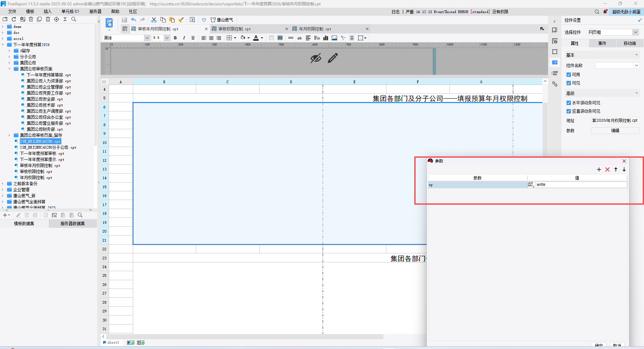
Task: Expand the 分子公司 folder in tree
Action: point(9,57)
